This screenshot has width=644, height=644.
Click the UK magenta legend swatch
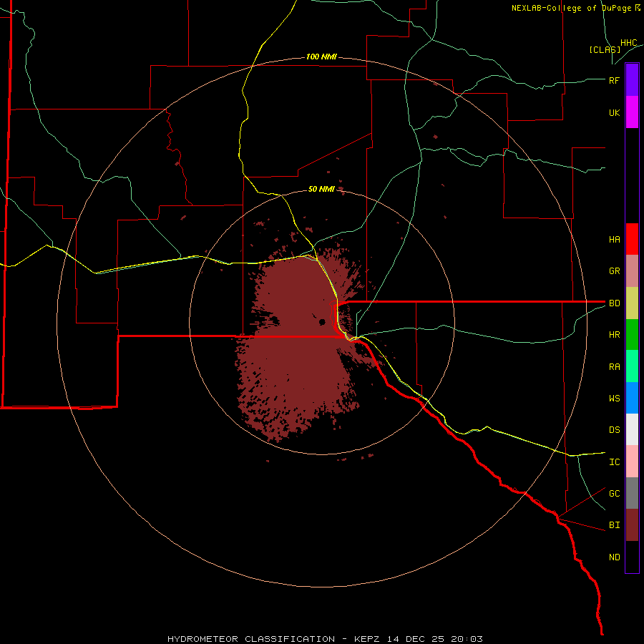(632, 112)
